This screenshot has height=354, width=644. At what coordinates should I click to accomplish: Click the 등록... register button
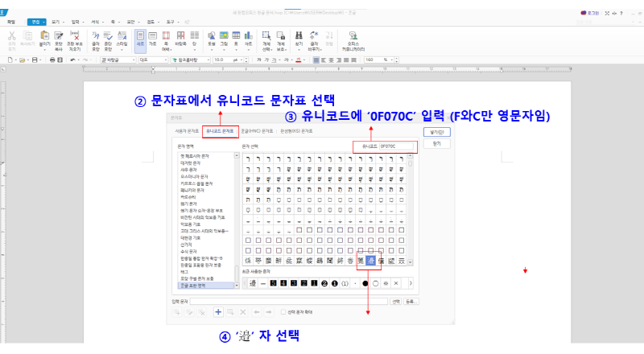pyautogui.click(x=411, y=302)
